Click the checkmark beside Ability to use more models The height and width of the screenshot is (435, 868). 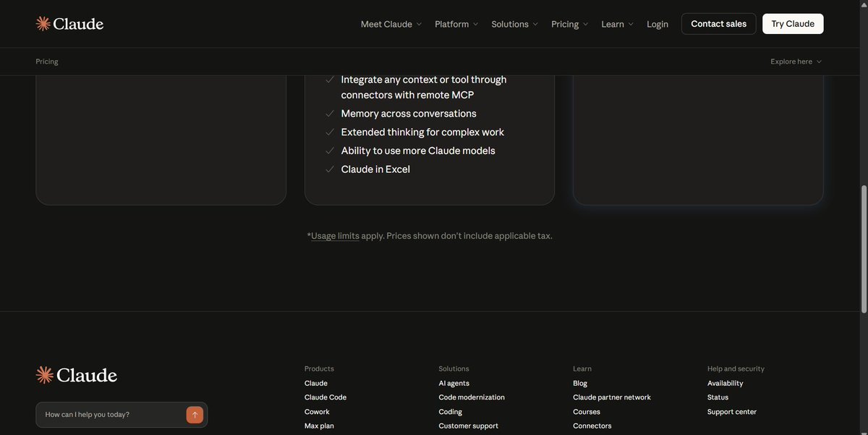point(330,151)
